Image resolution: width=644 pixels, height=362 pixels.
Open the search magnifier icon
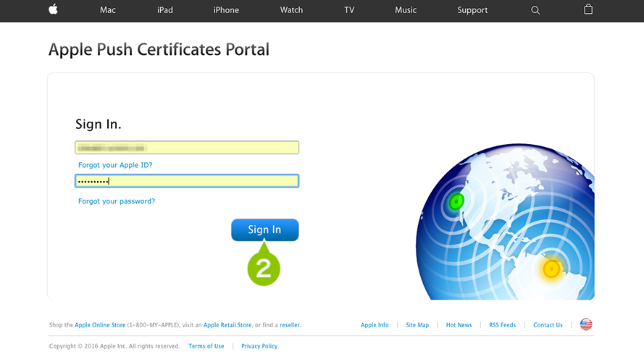pyautogui.click(x=535, y=10)
